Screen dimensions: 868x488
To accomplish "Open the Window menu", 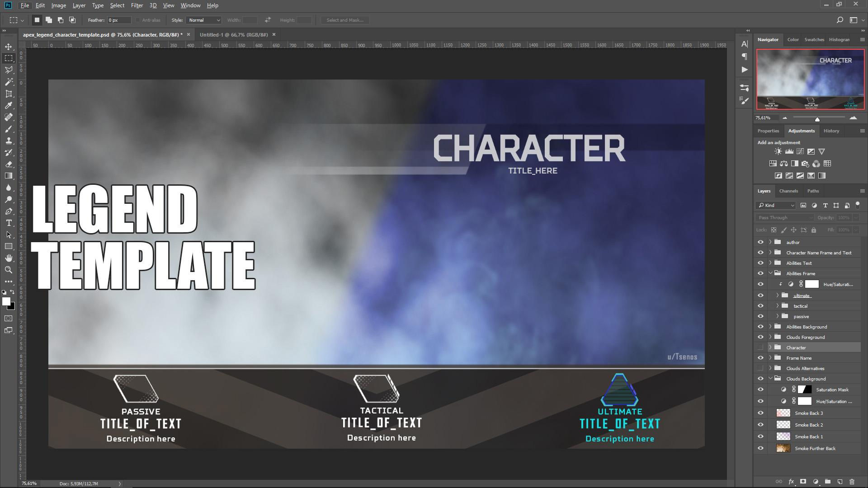I will coord(190,5).
